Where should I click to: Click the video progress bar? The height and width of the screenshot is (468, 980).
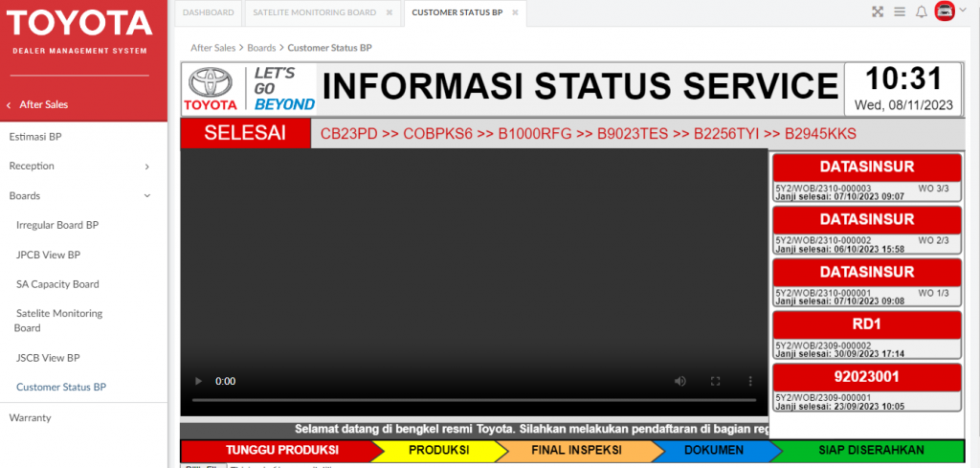coord(474,400)
